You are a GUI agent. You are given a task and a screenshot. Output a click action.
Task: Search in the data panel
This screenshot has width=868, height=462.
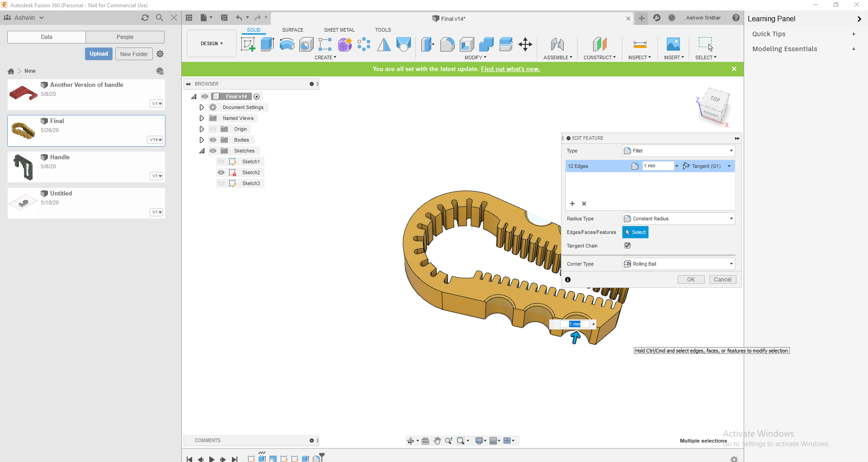160,18
